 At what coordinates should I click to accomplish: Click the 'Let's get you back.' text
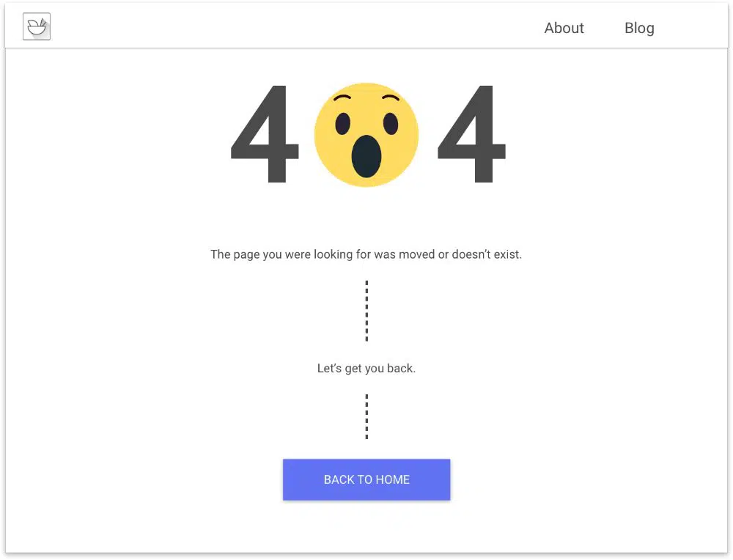pyautogui.click(x=366, y=368)
